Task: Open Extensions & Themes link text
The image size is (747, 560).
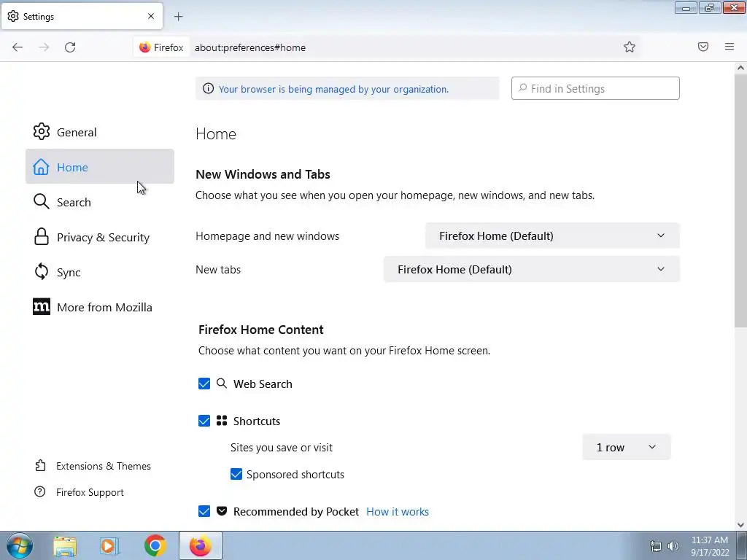Action: coord(104,466)
